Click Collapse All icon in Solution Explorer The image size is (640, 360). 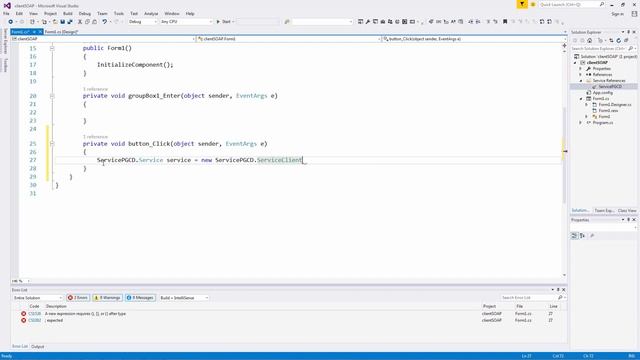pos(626,40)
